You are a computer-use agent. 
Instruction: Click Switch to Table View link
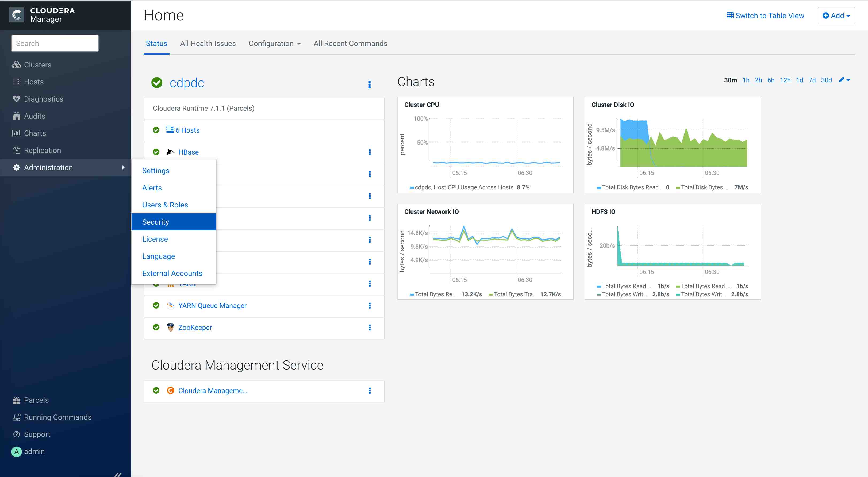coord(765,16)
